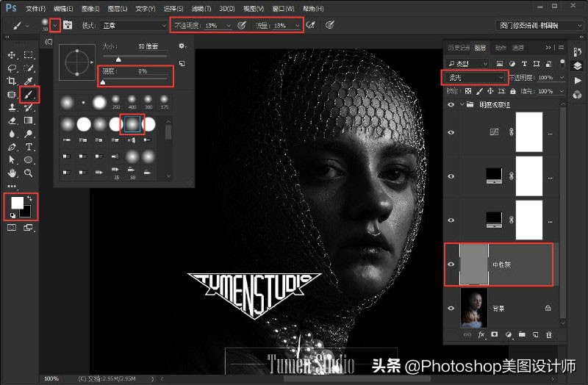Select the Hand tool
The width and height of the screenshot is (588, 385).
(x=12, y=173)
